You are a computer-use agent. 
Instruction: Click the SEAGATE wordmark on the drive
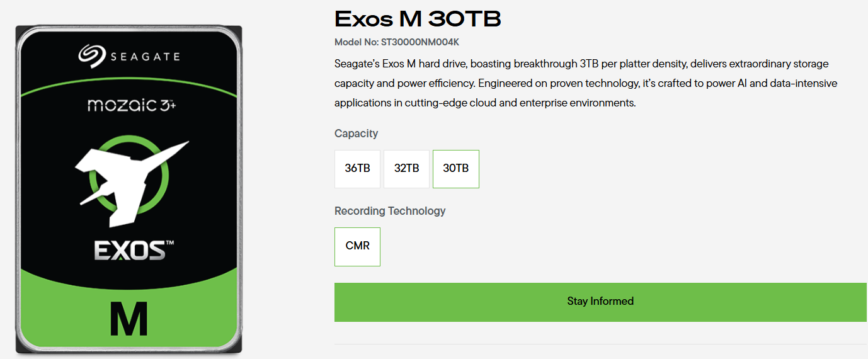[x=145, y=57]
